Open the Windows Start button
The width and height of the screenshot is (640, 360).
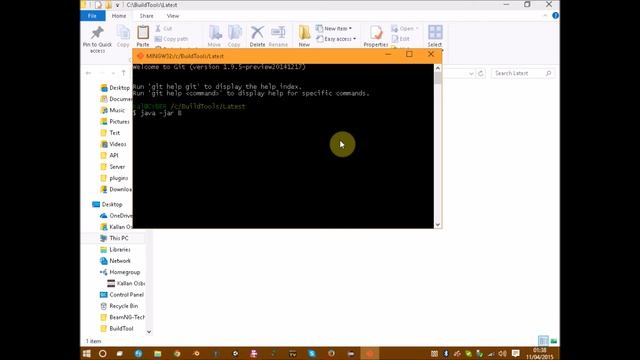click(87, 353)
